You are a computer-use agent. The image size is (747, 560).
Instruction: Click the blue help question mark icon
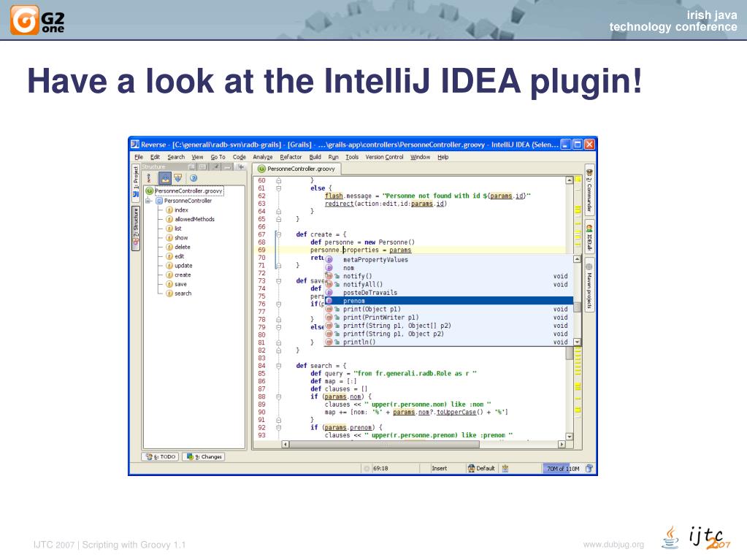tap(194, 178)
